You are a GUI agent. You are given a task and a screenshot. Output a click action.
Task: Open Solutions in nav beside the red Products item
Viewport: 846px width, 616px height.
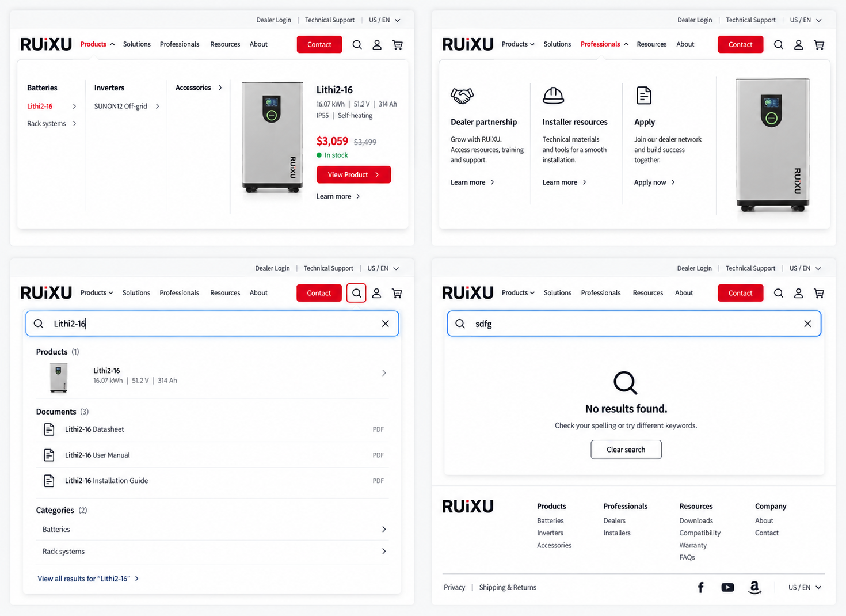point(136,44)
